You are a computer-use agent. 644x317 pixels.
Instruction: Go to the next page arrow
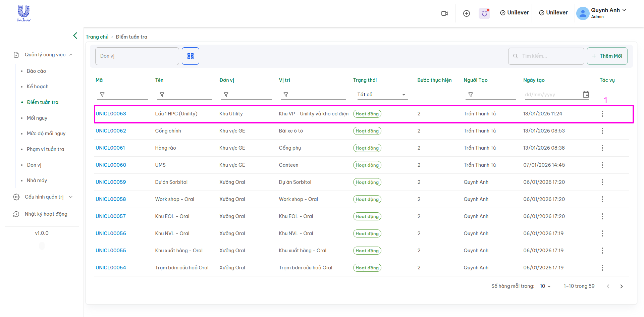[x=621, y=286]
